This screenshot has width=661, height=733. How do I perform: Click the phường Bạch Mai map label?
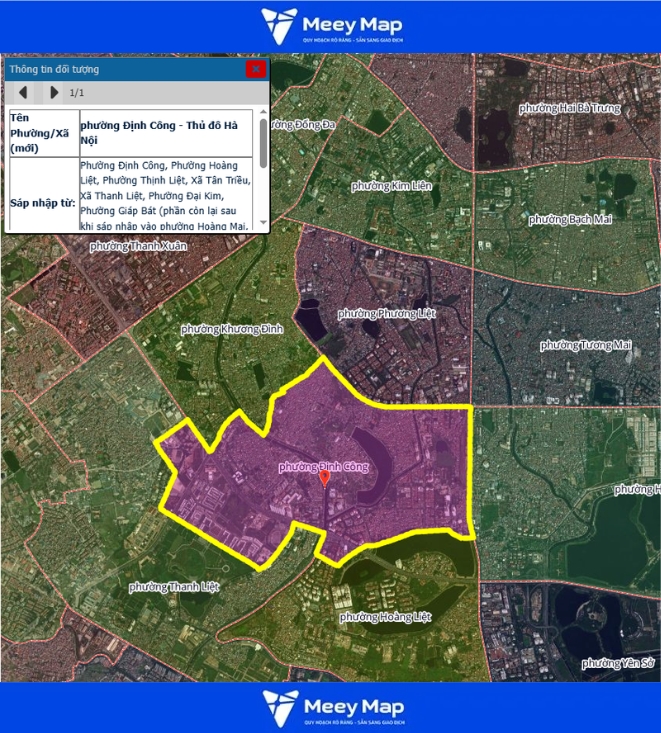coord(571,218)
